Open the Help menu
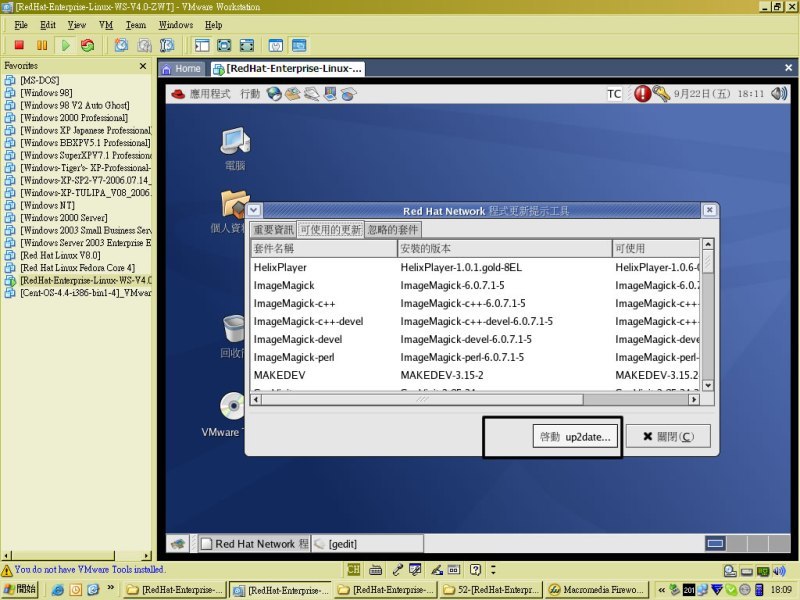 pos(213,24)
